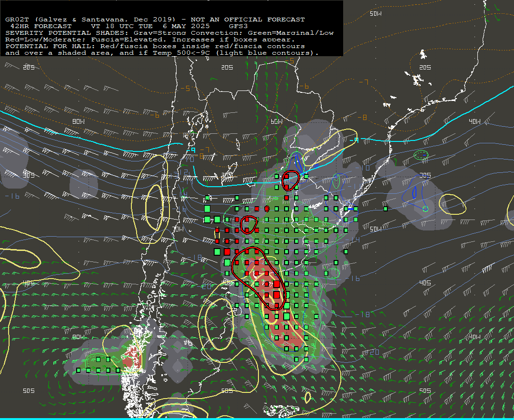Viewport: 514px width, 420px height.
Task: Select the lower '80W' label near Patagonia
Action: (79, 337)
